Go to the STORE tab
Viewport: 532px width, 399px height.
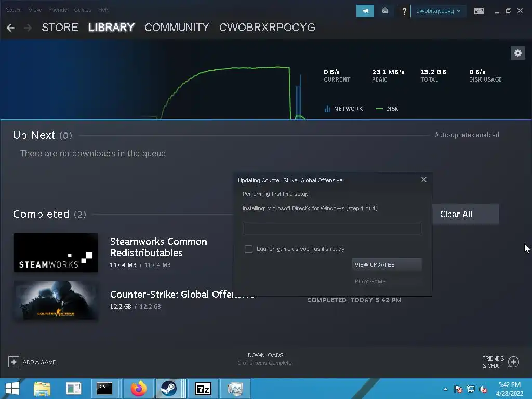coord(60,28)
